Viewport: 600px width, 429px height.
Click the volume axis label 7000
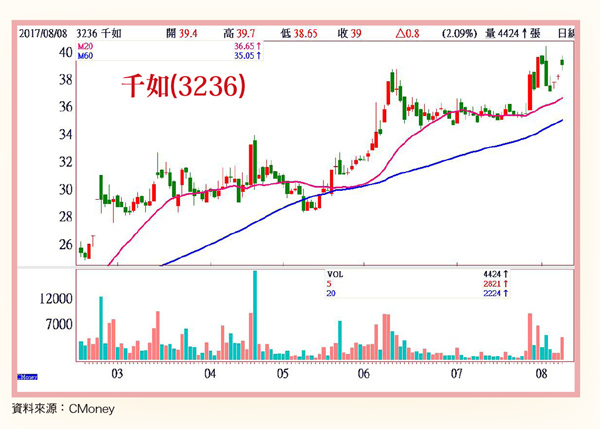(x=59, y=324)
